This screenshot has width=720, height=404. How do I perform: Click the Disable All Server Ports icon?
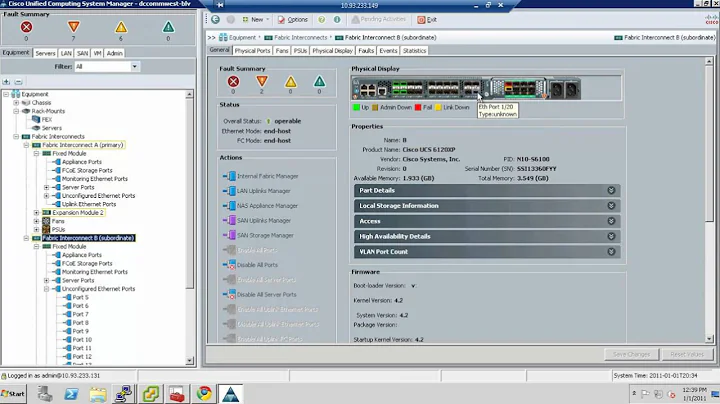[x=229, y=294]
